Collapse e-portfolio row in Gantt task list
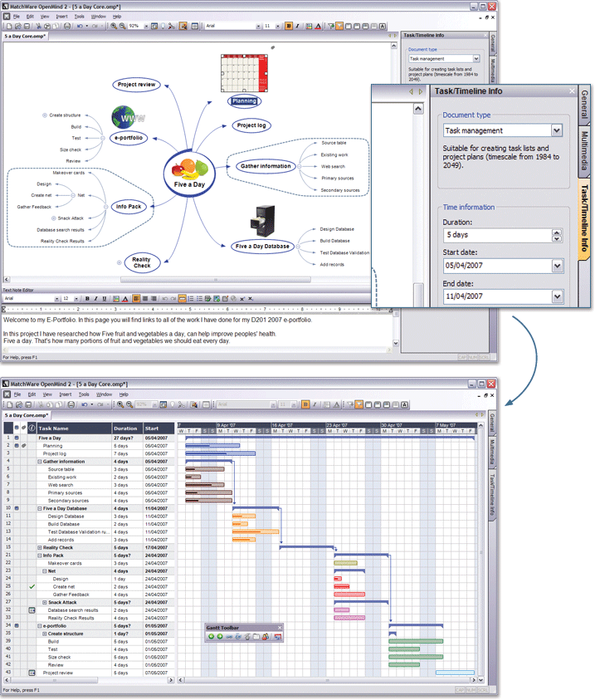The height and width of the screenshot is (700, 600). point(39,626)
